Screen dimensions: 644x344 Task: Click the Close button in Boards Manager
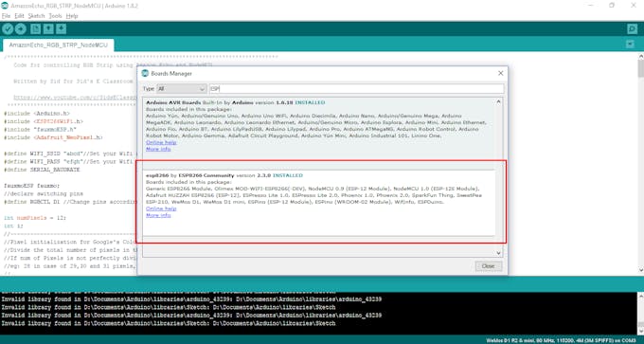489,266
